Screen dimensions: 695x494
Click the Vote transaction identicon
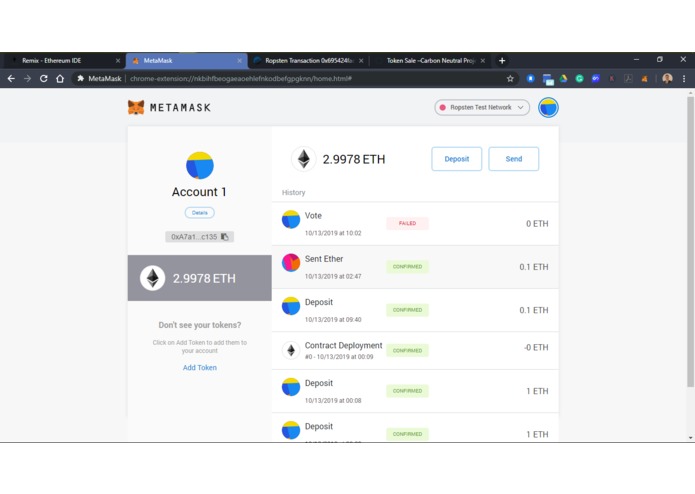point(291,219)
